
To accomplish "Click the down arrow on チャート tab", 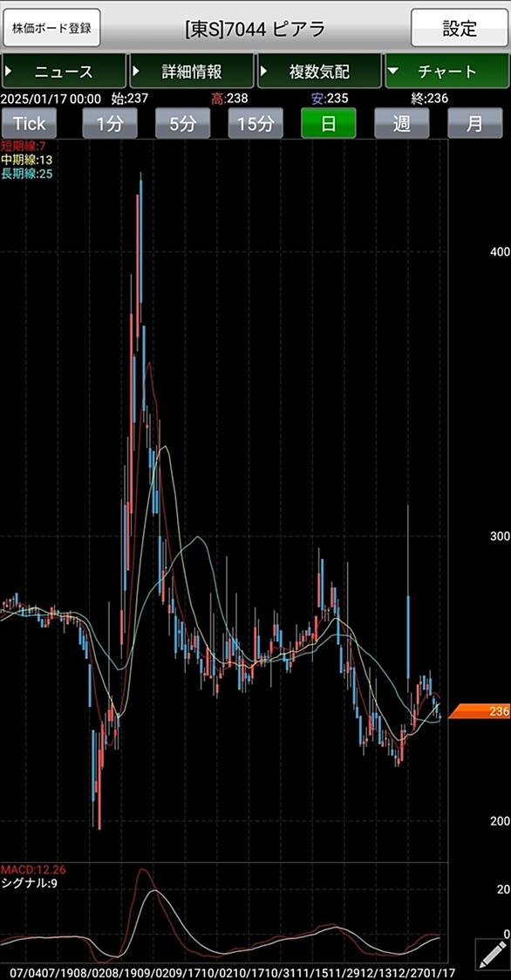I will point(392,72).
